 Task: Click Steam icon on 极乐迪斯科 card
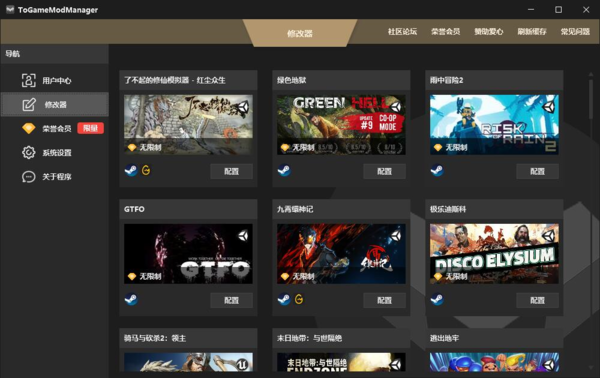tap(437, 299)
